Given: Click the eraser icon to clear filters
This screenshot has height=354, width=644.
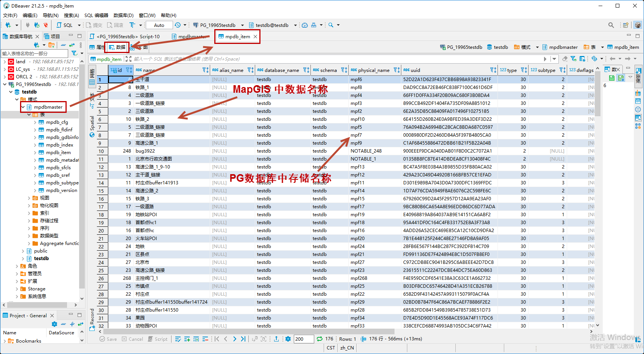Looking at the screenshot, I should click(564, 59).
